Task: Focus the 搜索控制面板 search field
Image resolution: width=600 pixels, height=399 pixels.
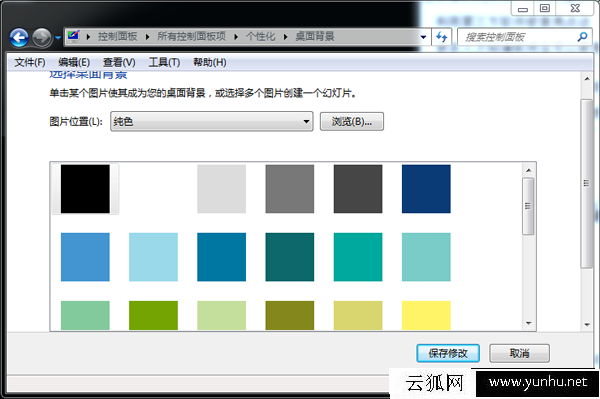Action: (x=525, y=37)
